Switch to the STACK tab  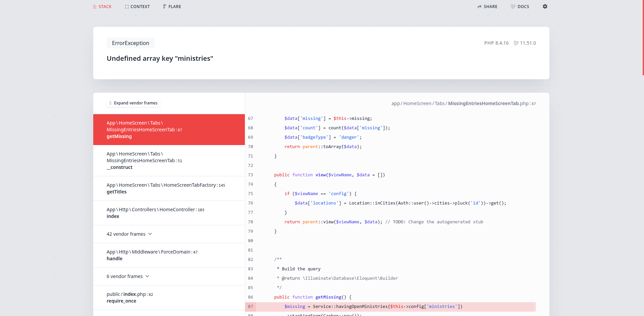pyautogui.click(x=102, y=7)
